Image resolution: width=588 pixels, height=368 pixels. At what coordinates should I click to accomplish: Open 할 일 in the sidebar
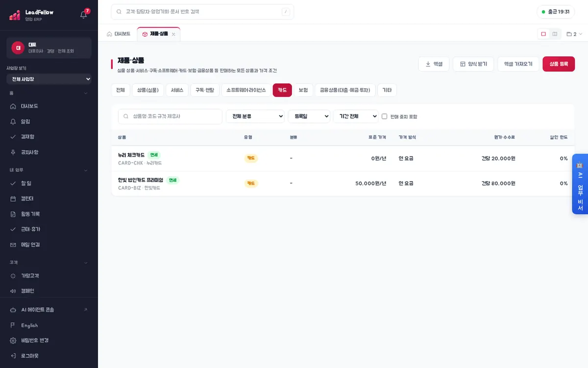click(49, 184)
